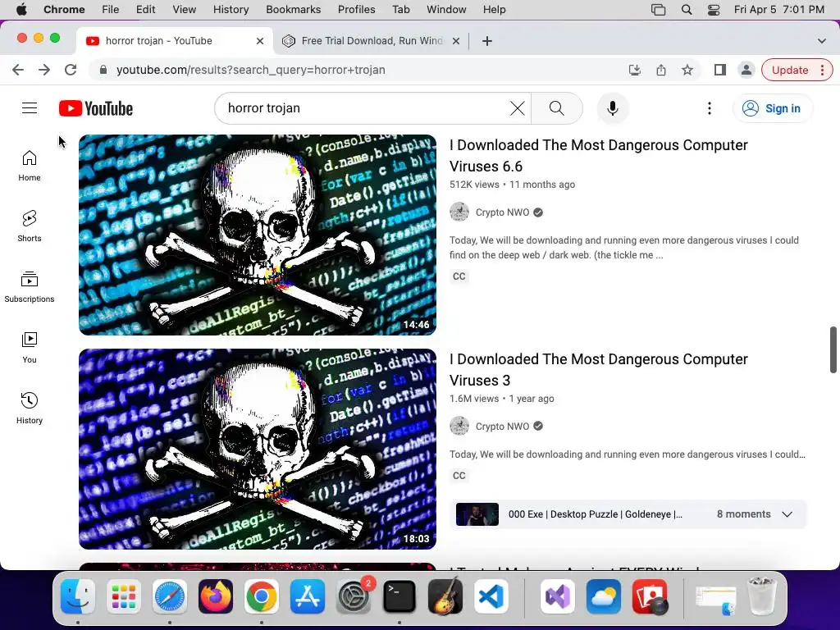The height and width of the screenshot is (630, 840).
Task: Go back in Chrome
Action: pyautogui.click(x=18, y=70)
